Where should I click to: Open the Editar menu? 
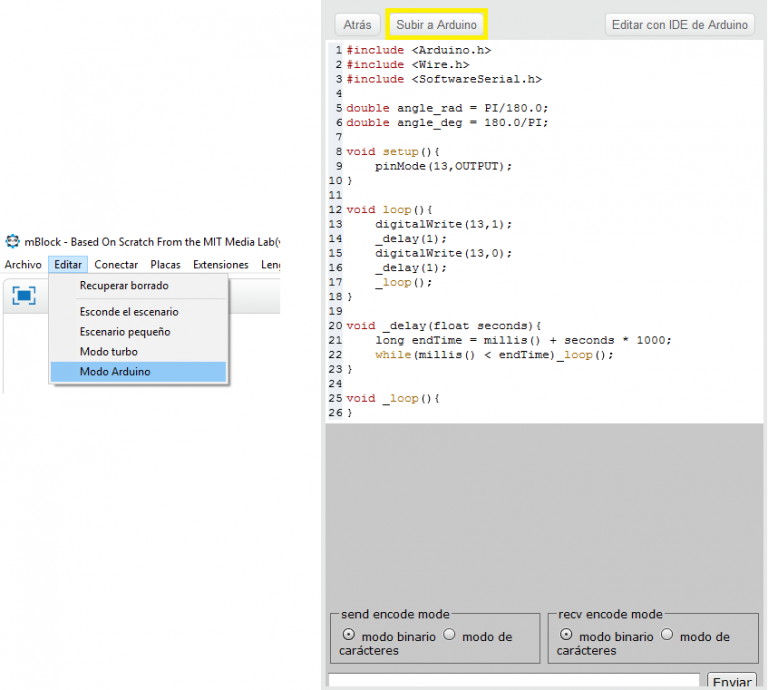point(69,265)
